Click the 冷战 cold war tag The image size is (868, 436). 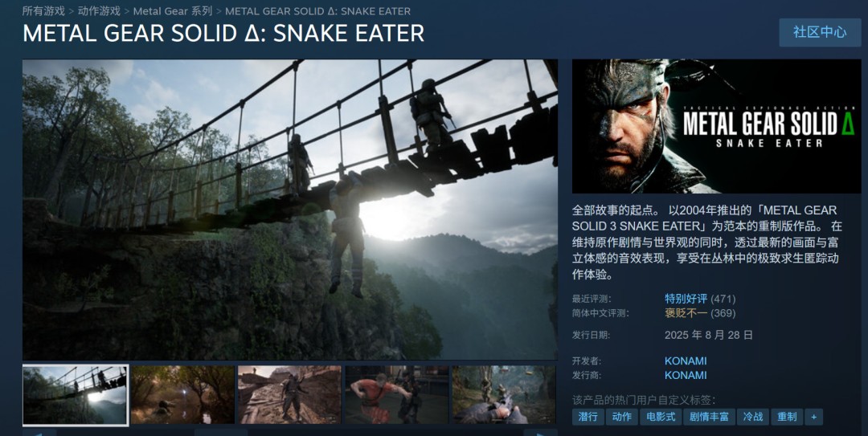click(753, 417)
